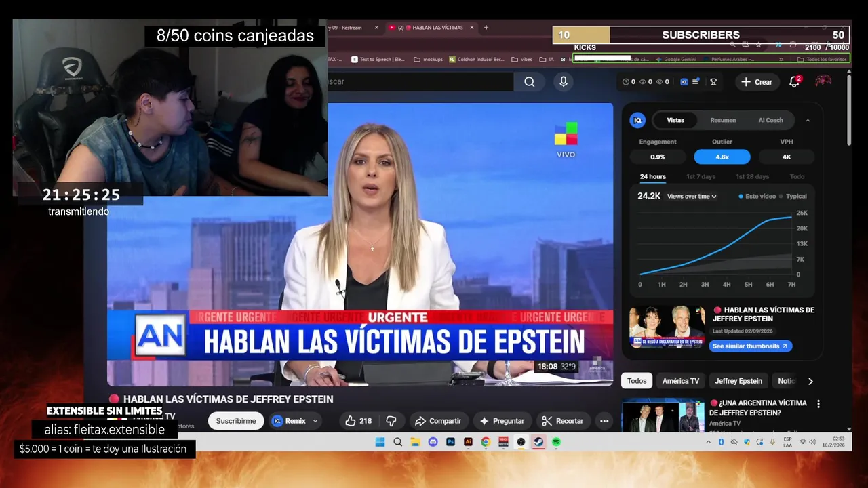Viewport: 868px width, 488px height.
Task: Switch to AI Coach tab
Action: click(x=770, y=120)
